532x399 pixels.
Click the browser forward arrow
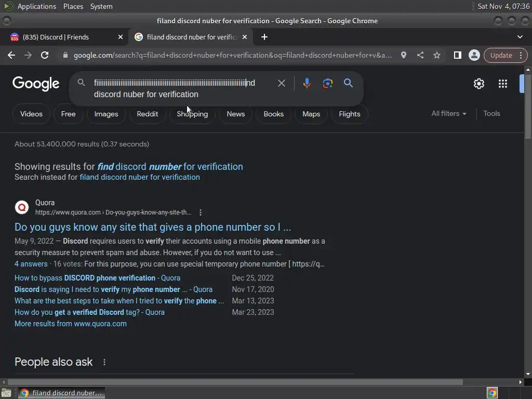point(28,55)
